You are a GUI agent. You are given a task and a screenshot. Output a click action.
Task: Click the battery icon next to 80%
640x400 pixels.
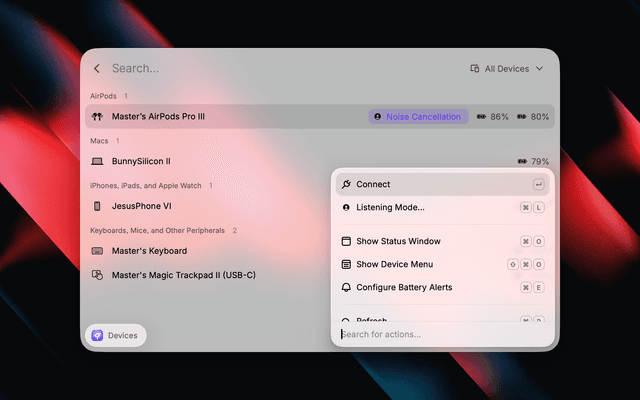pos(522,117)
